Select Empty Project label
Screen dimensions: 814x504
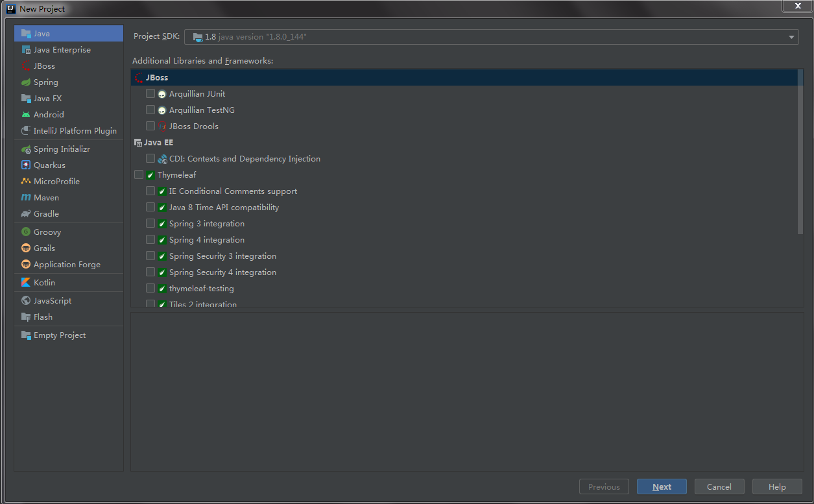[60, 335]
